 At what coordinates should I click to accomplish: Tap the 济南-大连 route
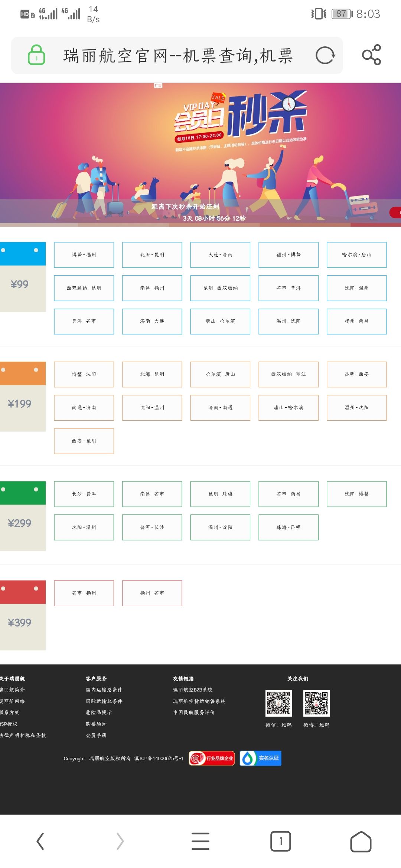(x=152, y=321)
